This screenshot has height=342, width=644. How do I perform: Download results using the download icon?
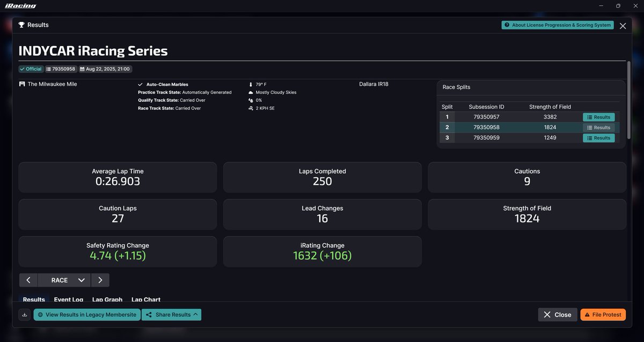coord(24,315)
